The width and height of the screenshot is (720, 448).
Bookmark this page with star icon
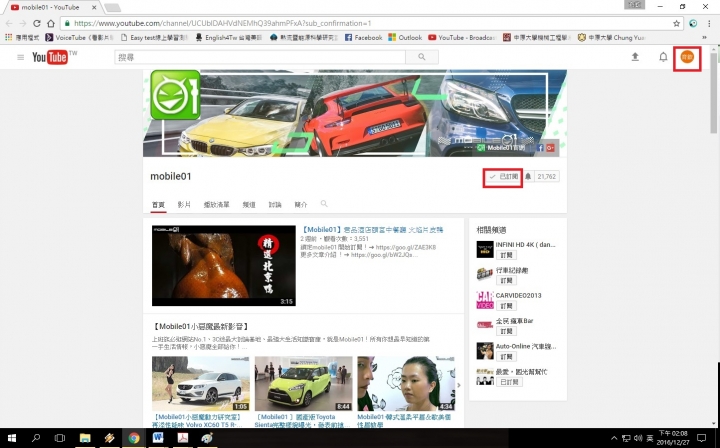676,23
